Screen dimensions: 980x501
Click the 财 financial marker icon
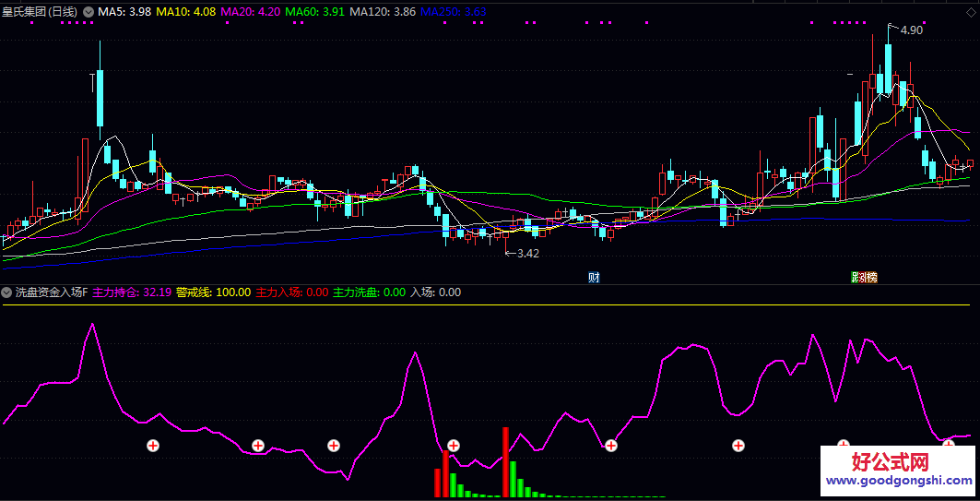coord(595,277)
